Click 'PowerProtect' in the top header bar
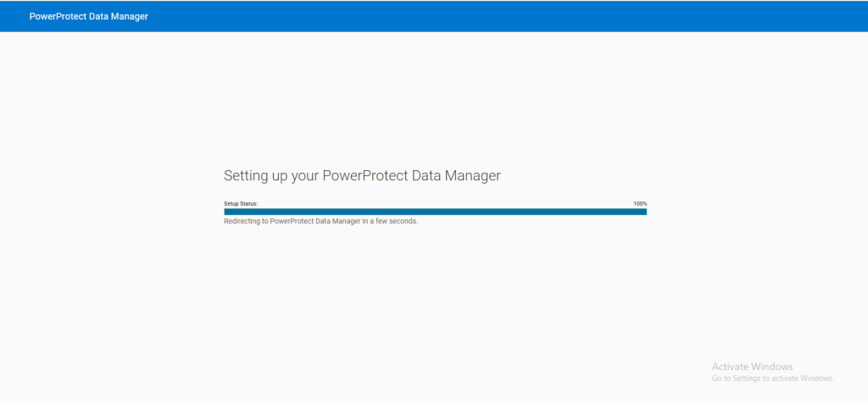868x403 pixels. (57, 16)
